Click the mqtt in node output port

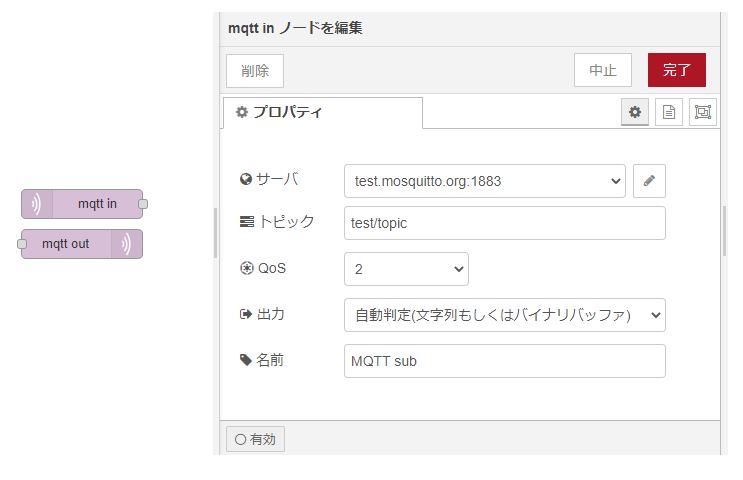click(143, 204)
